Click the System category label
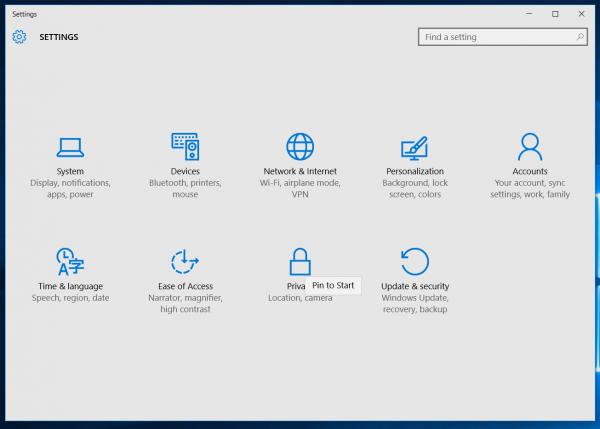600x429 pixels. (70, 171)
